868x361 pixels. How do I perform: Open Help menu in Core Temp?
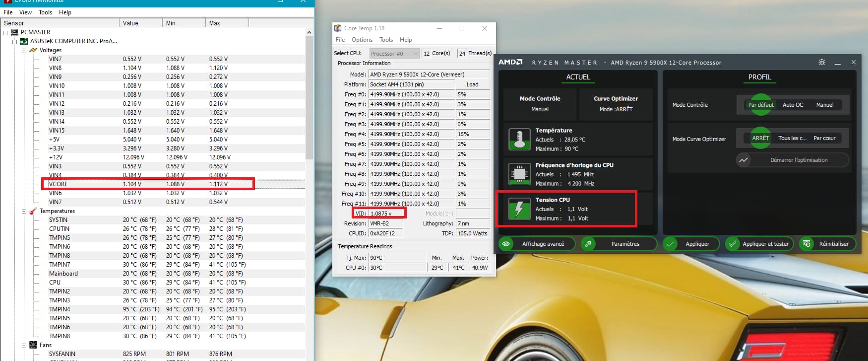coord(406,40)
